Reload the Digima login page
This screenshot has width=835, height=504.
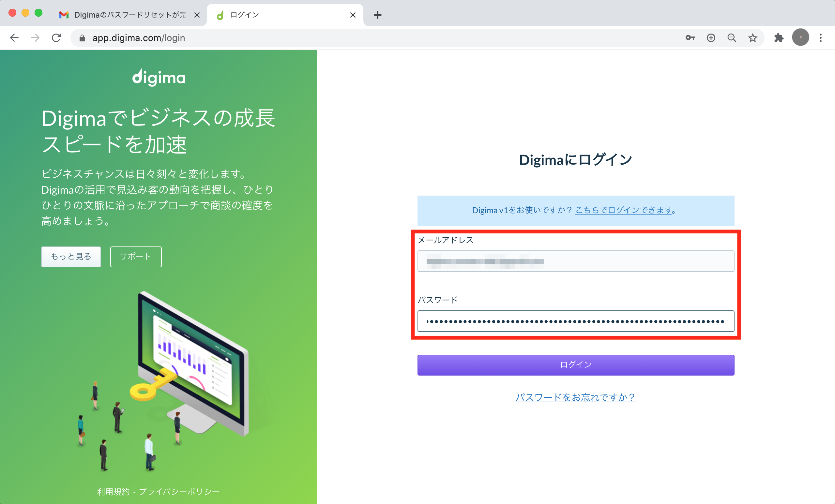56,37
